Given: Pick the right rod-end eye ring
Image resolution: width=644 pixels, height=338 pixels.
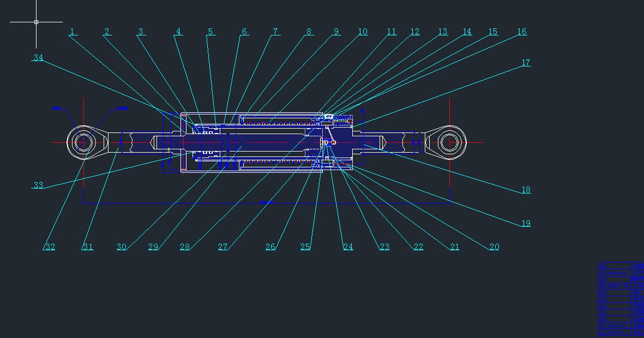Looking at the screenshot, I should pyautogui.click(x=450, y=142).
